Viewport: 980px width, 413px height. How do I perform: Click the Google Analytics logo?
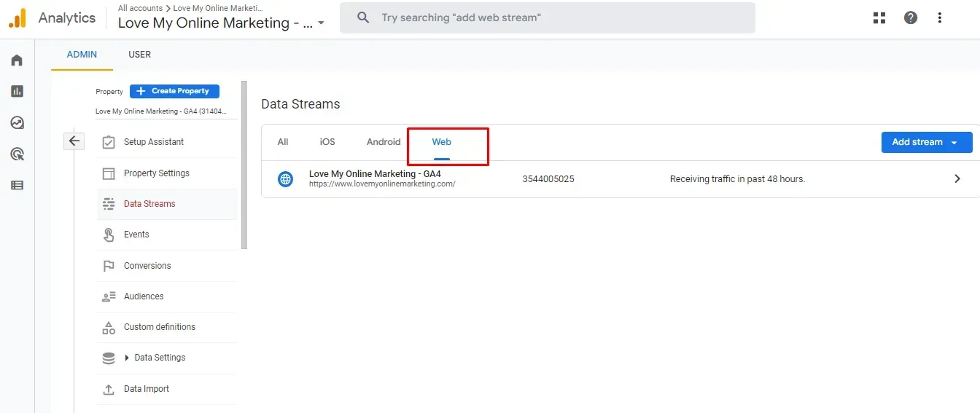[x=17, y=18]
